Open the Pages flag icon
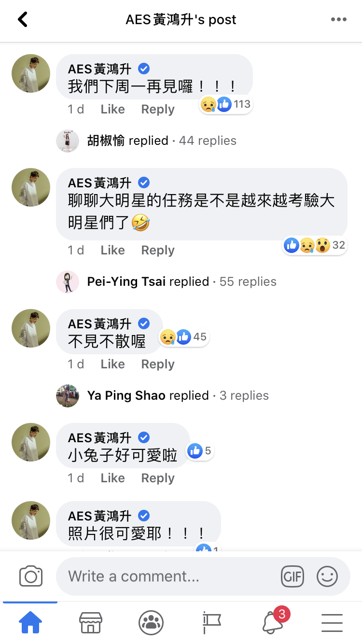 pyautogui.click(x=211, y=623)
